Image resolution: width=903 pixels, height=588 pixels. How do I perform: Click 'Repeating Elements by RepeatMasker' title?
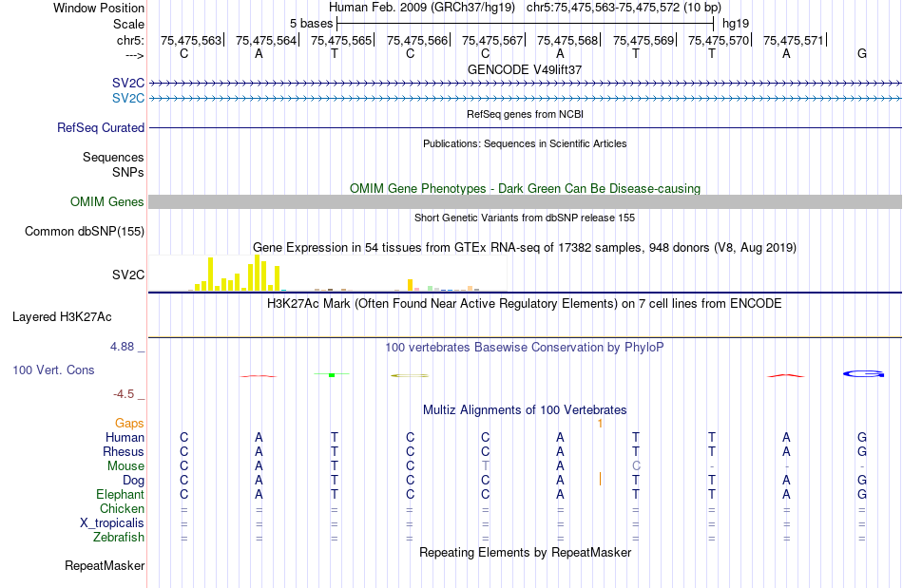[525, 553]
